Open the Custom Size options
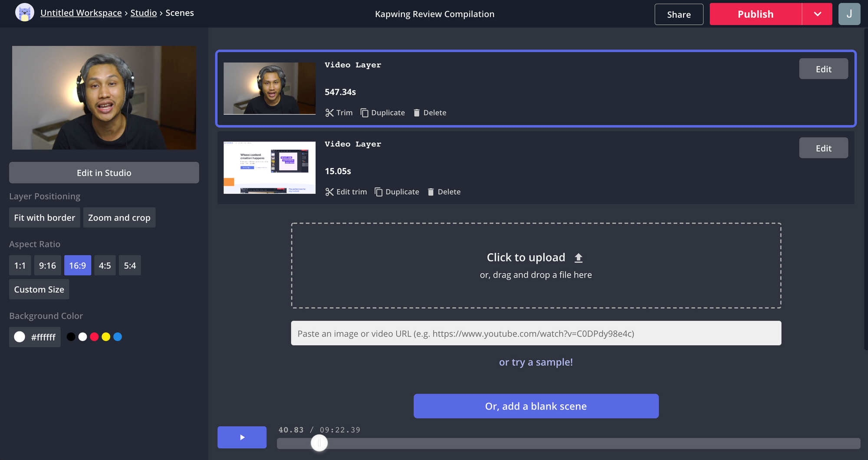The image size is (868, 460). point(39,289)
